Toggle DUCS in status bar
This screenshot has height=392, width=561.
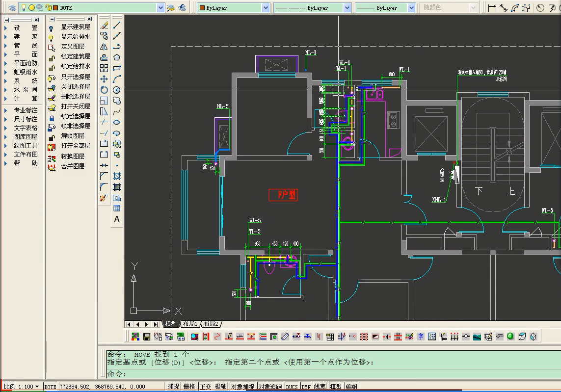(x=292, y=386)
